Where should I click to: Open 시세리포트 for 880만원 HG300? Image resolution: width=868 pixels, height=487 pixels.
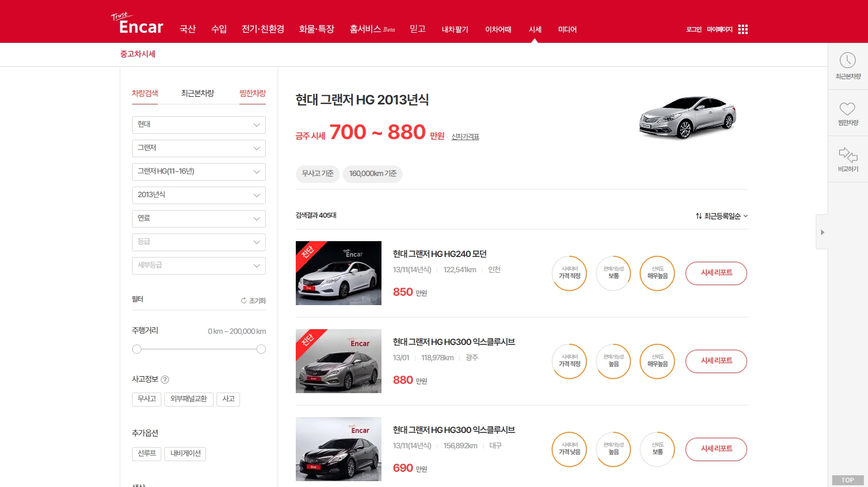[716, 361]
